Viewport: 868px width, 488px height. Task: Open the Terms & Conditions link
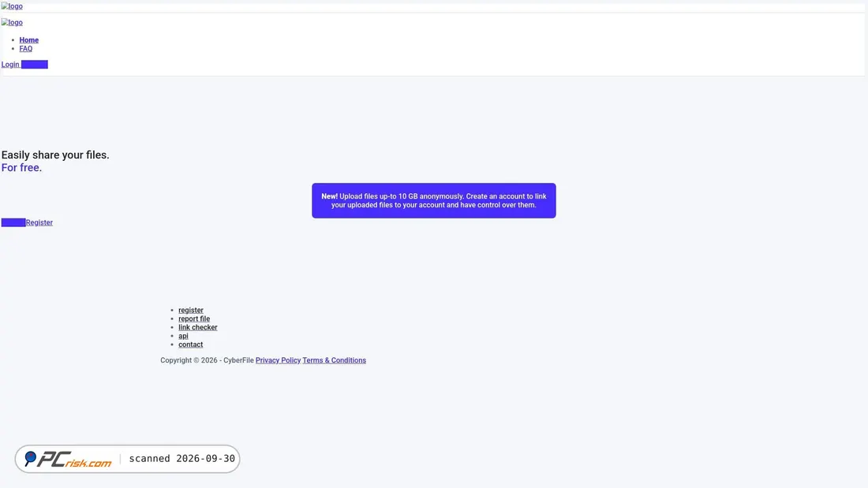tap(334, 360)
